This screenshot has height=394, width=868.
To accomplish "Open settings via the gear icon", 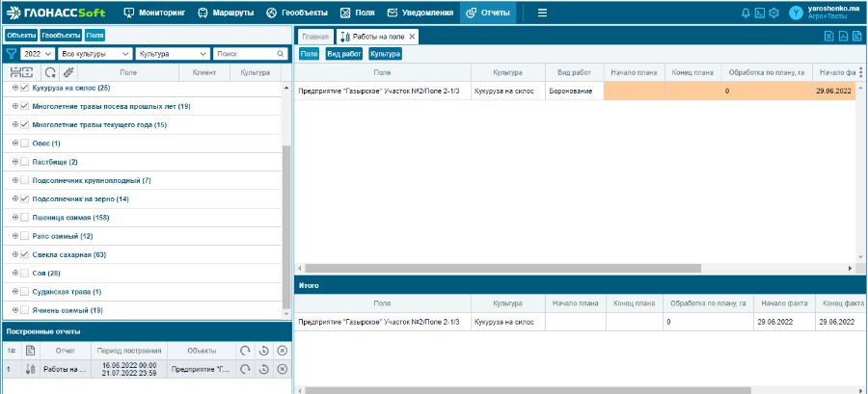I will coord(773,13).
